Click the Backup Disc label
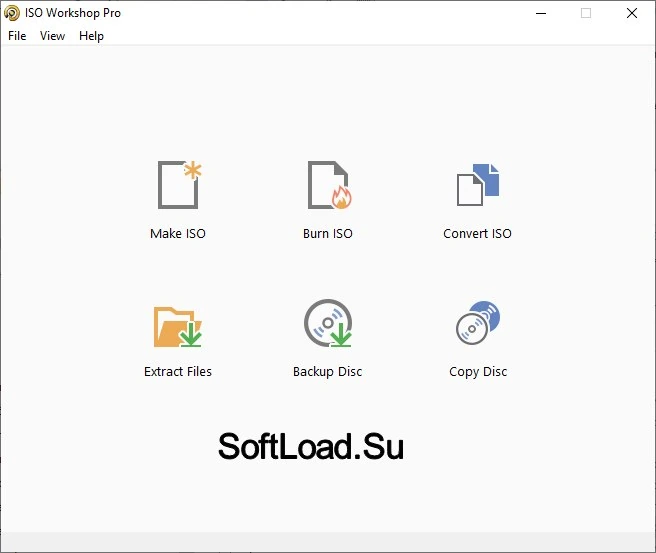This screenshot has height=553, width=656. pyautogui.click(x=328, y=371)
